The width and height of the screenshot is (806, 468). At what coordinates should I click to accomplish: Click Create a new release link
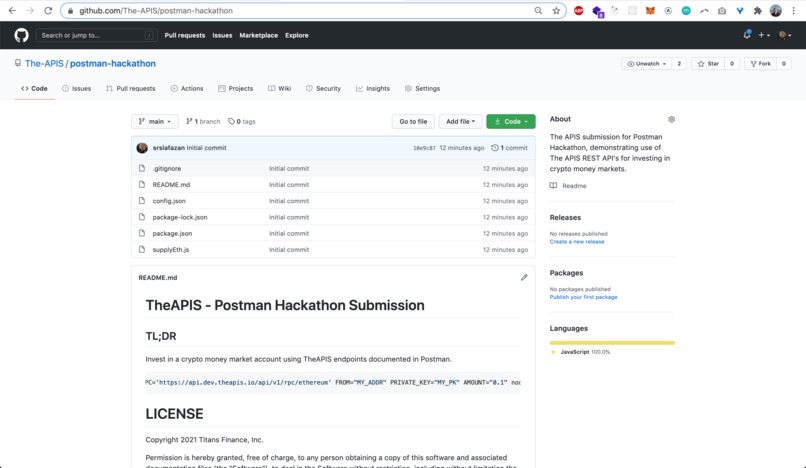(577, 242)
